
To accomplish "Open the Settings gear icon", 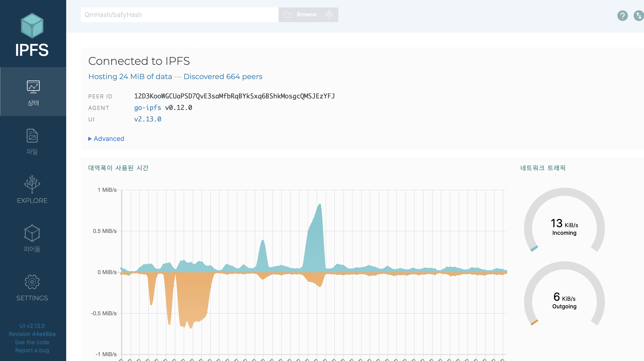I will coord(32,282).
